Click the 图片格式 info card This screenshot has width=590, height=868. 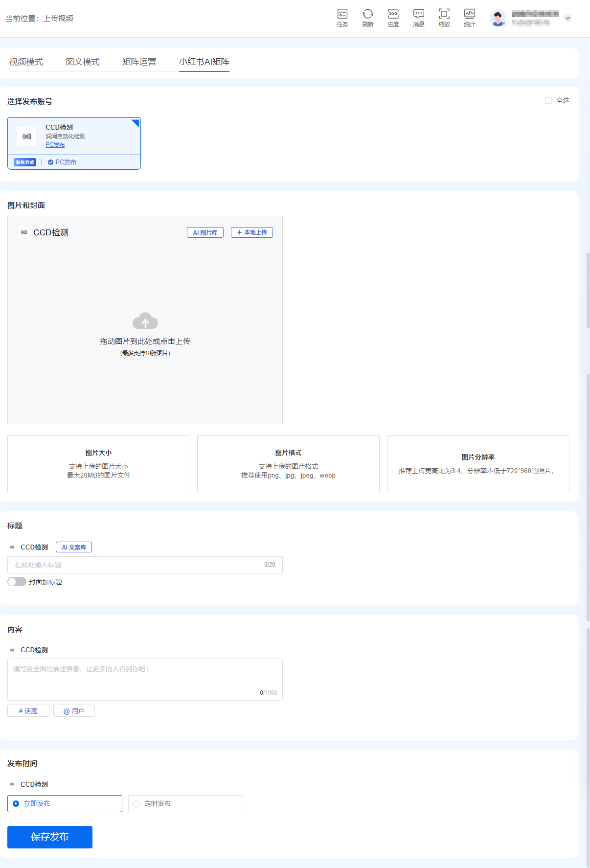coord(288,464)
